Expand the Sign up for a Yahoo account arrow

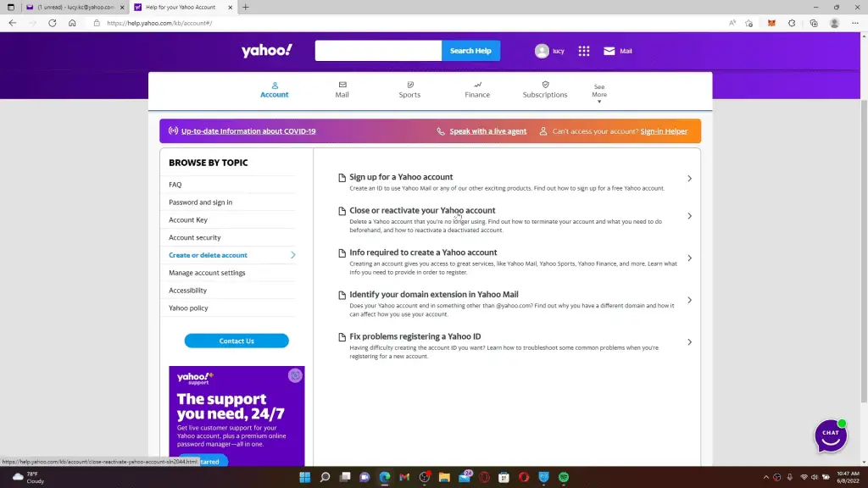tap(690, 178)
